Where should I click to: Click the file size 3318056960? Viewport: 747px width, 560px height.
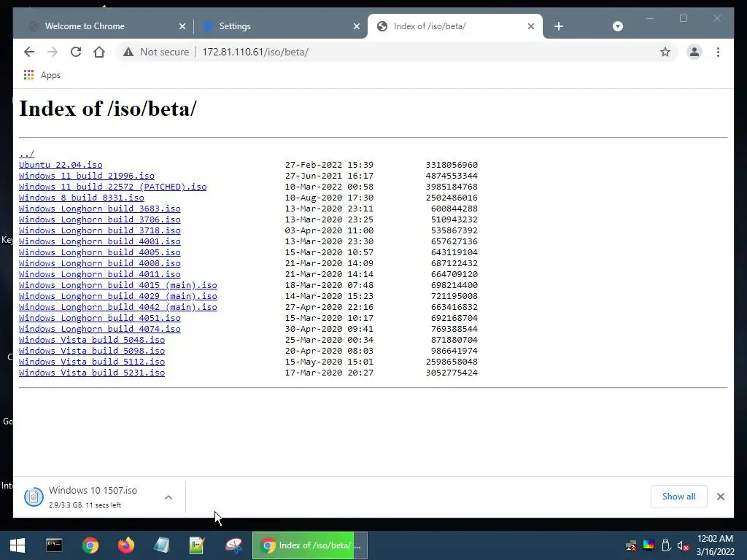tap(452, 165)
